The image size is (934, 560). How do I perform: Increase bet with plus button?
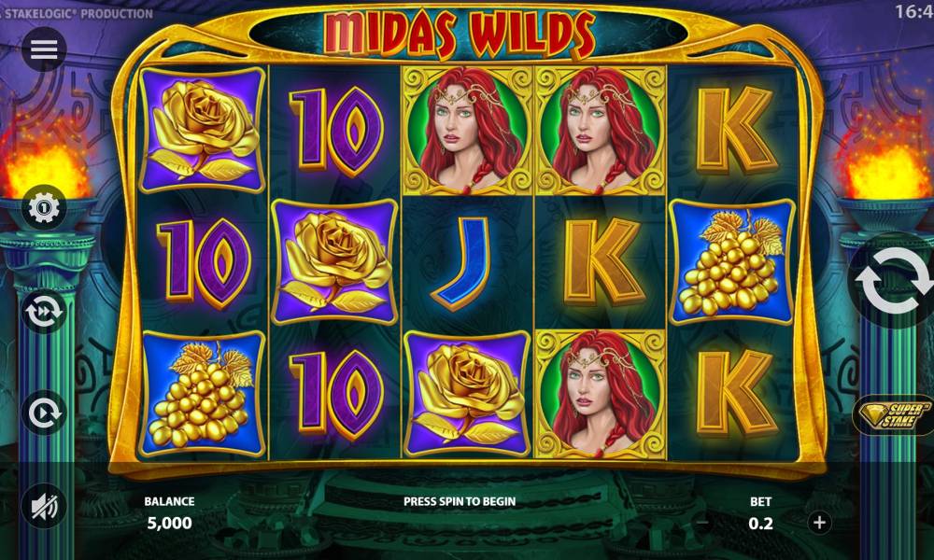[x=819, y=523]
